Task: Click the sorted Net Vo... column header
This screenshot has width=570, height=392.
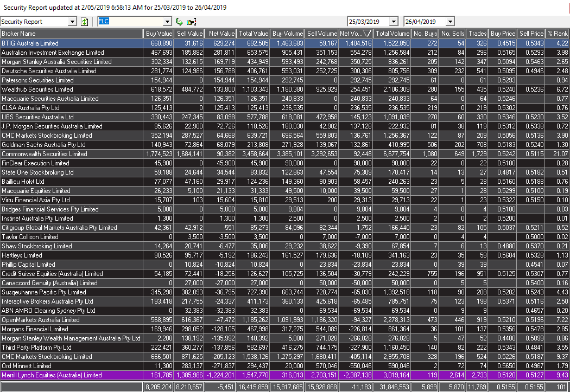Action: coord(356,34)
